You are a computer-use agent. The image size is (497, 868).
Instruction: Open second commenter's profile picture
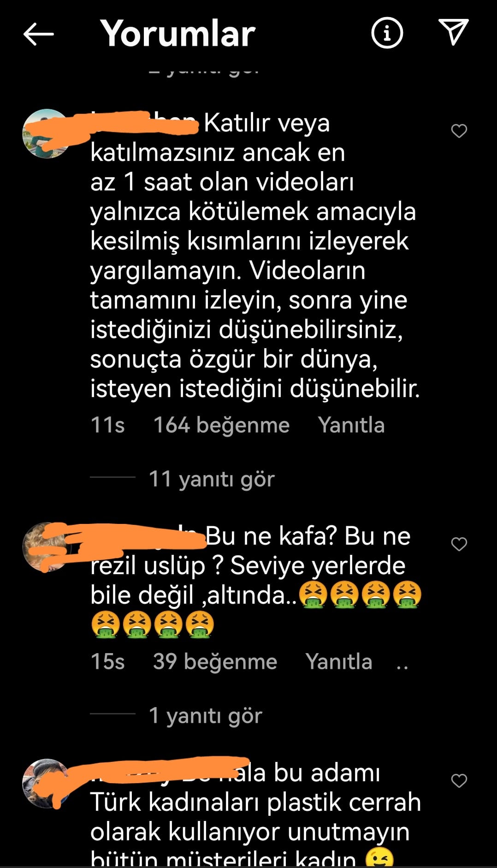pos(47,547)
